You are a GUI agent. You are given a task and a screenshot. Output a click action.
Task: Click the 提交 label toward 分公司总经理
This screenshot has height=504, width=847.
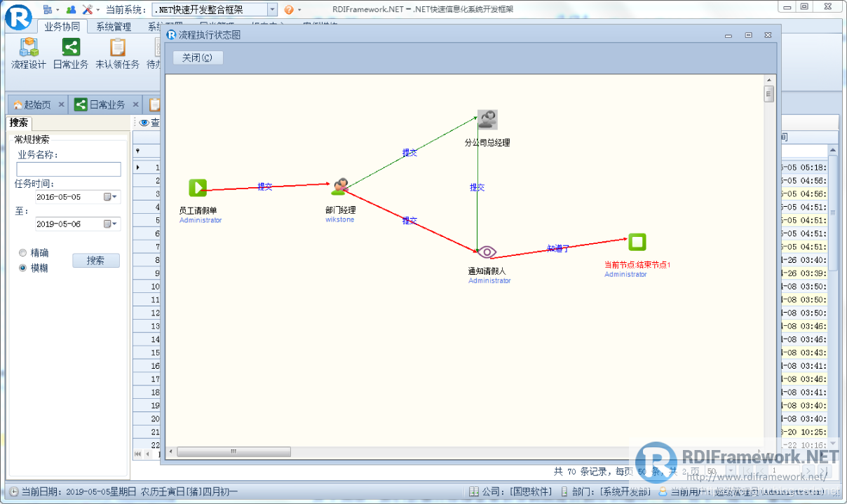[409, 152]
